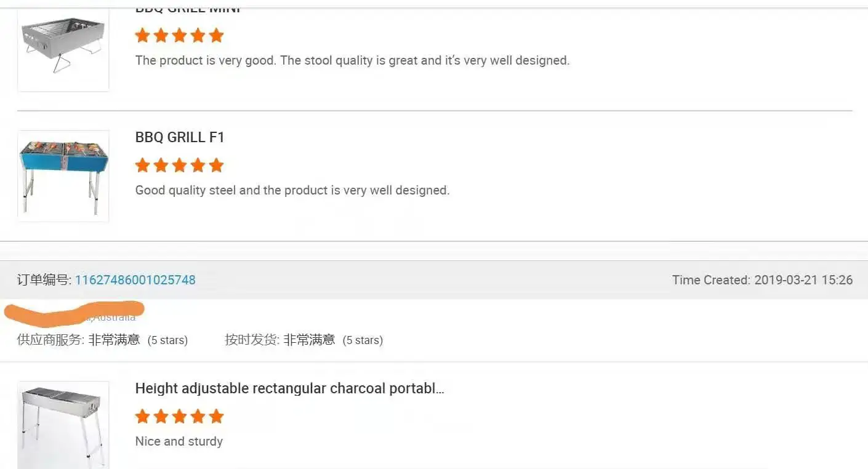868x469 pixels.
Task: Click third star of BBQ GRILL F1 rating
Action: pos(180,165)
